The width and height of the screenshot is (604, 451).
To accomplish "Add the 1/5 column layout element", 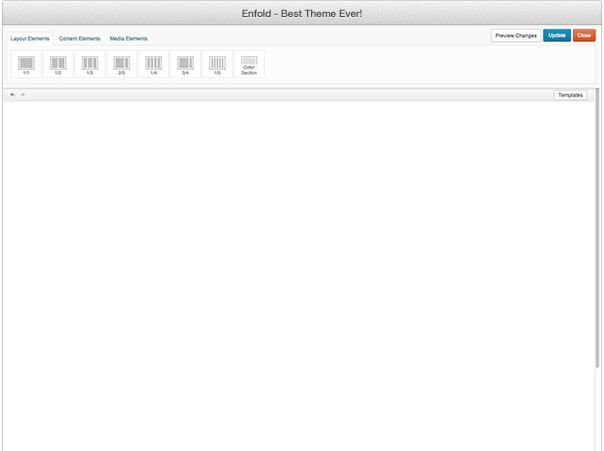I will pos(217,64).
